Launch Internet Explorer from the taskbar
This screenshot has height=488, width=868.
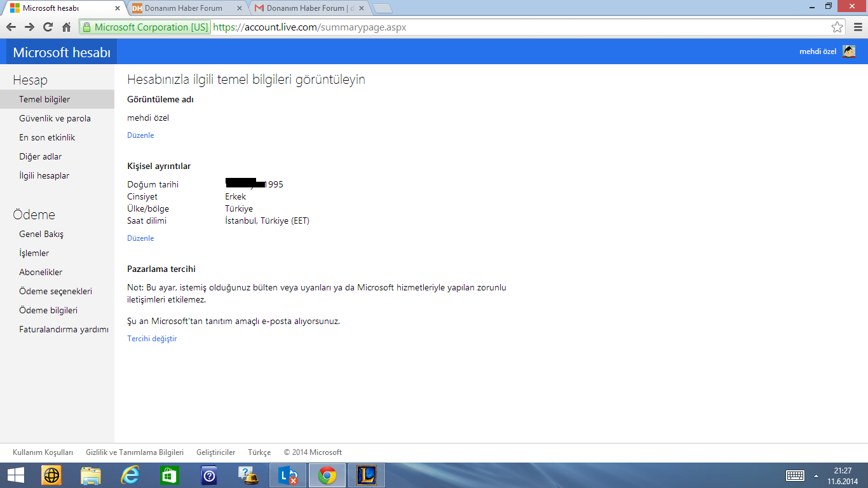tap(130, 475)
